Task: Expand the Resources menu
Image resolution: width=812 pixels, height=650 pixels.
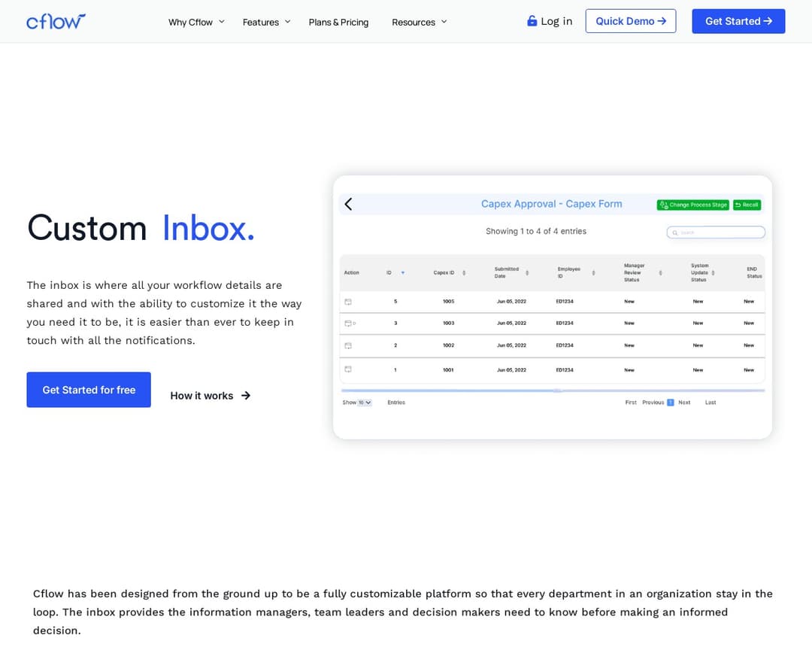Action: click(x=419, y=23)
